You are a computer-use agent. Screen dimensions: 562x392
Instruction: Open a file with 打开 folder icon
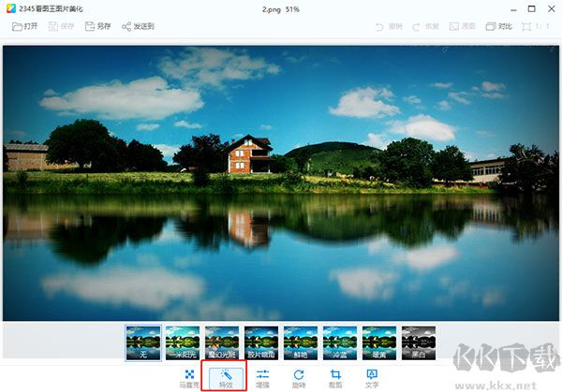point(24,26)
